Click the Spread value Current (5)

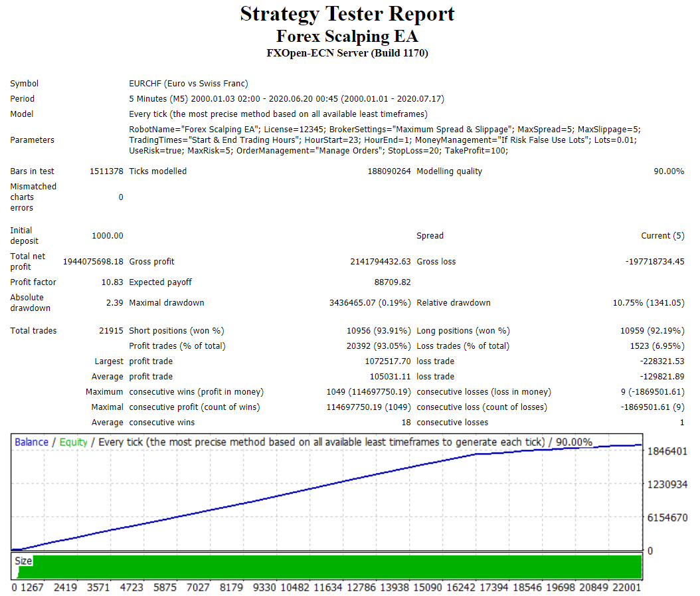click(x=662, y=236)
